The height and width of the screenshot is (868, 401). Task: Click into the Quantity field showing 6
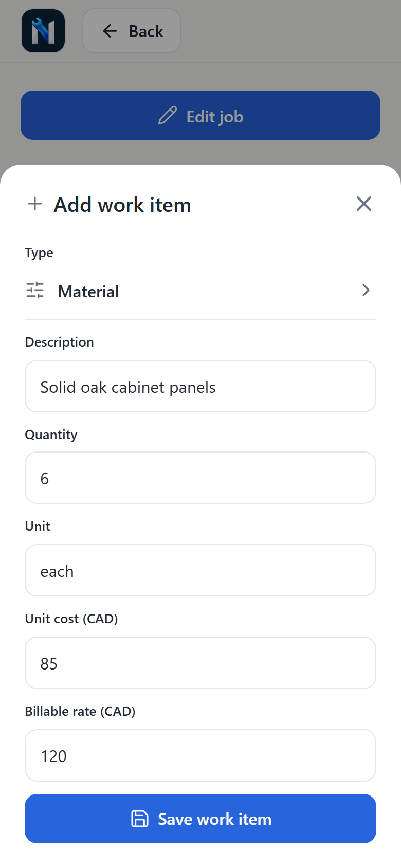click(200, 478)
